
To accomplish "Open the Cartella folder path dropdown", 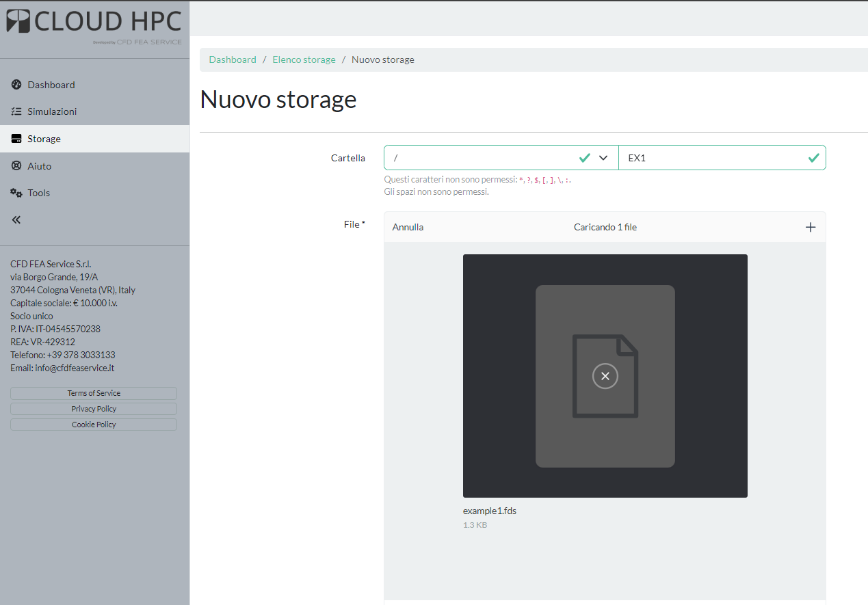I will pyautogui.click(x=603, y=157).
